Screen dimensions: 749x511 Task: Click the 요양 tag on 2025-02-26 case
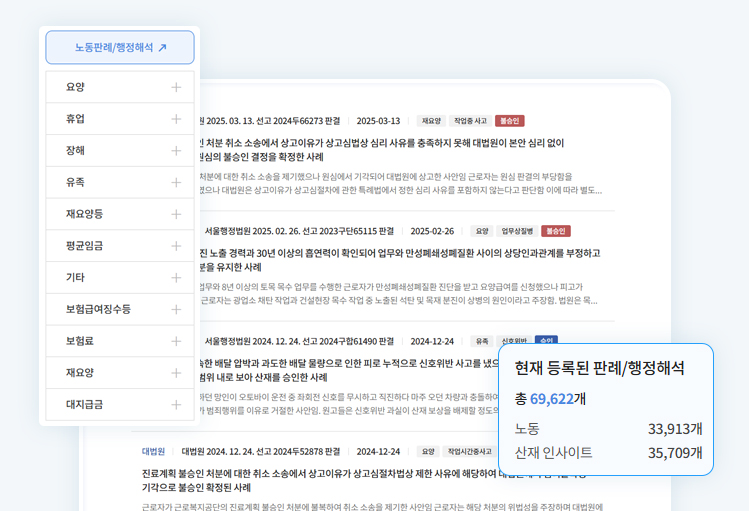click(x=482, y=231)
